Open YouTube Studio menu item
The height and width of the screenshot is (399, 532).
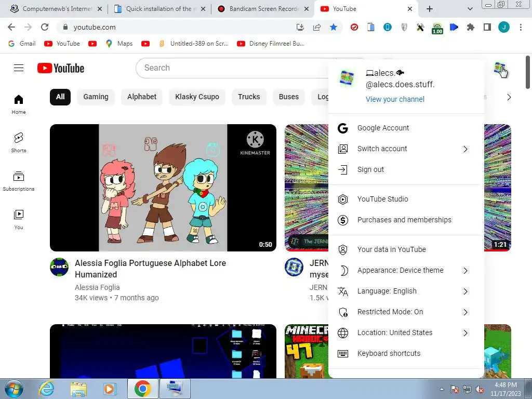pyautogui.click(x=406, y=199)
